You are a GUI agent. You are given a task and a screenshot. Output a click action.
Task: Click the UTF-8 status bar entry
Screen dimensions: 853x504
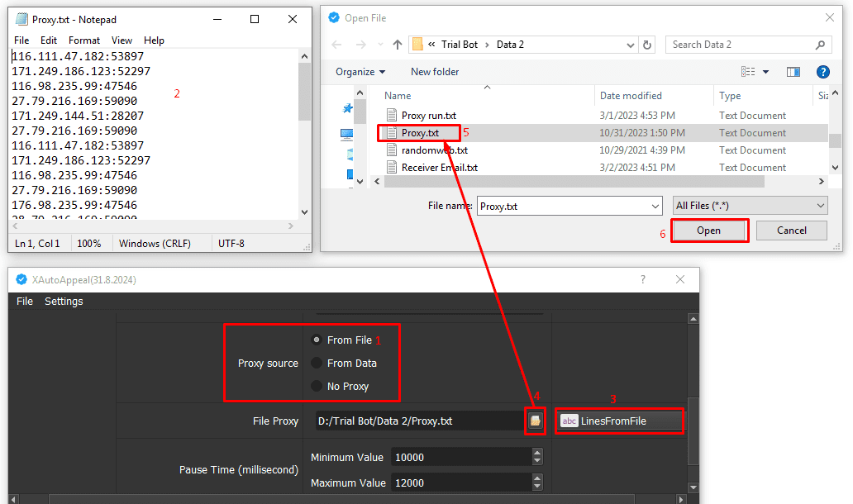pos(231,244)
